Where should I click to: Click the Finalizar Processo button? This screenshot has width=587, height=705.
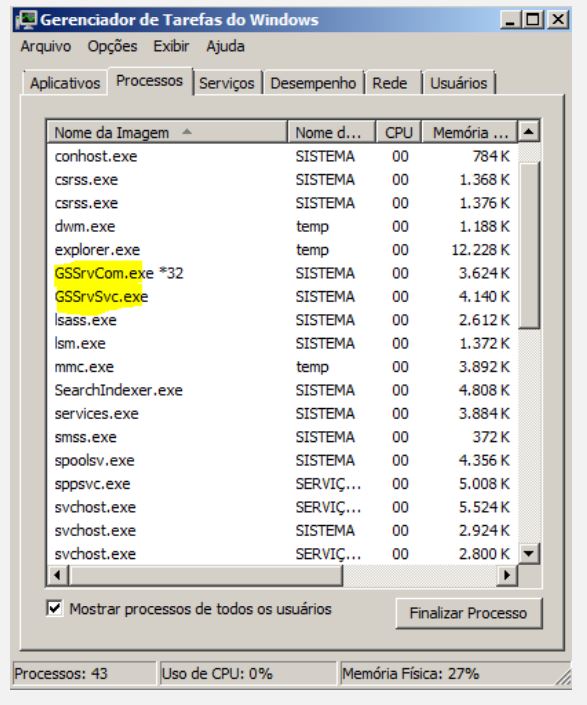point(468,613)
